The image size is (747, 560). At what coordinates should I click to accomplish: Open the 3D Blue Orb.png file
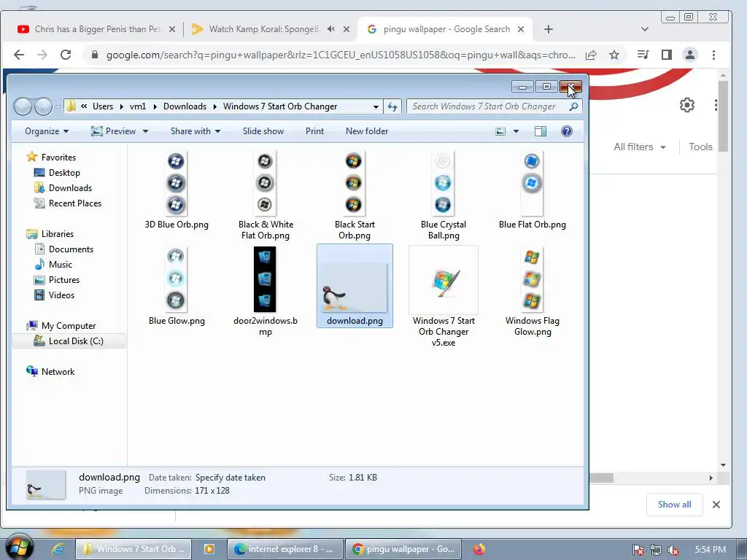pos(177,190)
